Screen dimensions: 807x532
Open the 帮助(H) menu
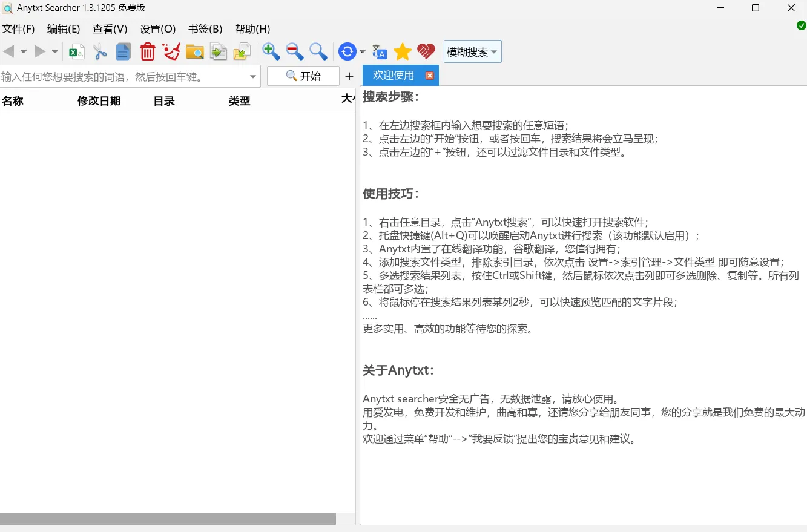pos(252,28)
